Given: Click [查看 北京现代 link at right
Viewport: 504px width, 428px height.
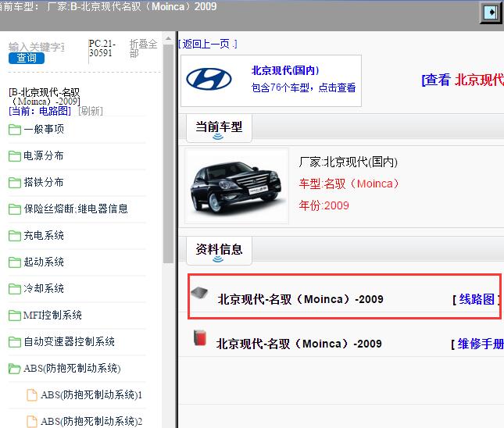Looking at the screenshot, I should (x=463, y=80).
